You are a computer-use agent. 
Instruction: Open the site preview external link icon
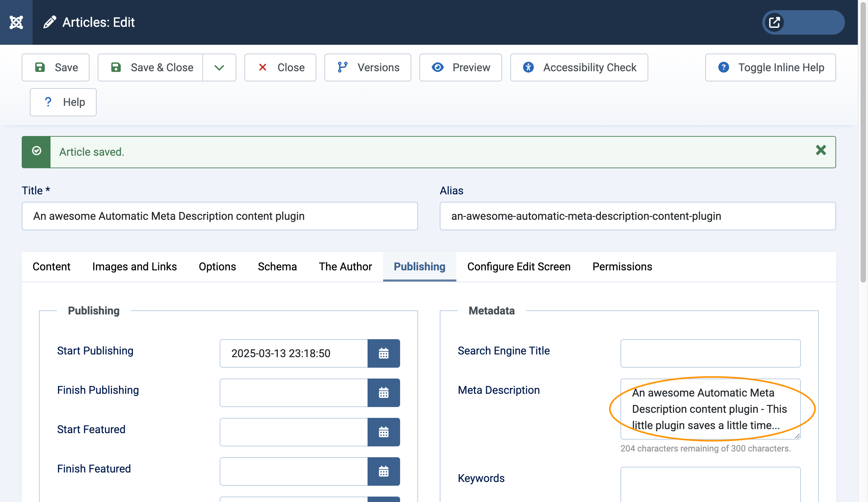pos(774,22)
